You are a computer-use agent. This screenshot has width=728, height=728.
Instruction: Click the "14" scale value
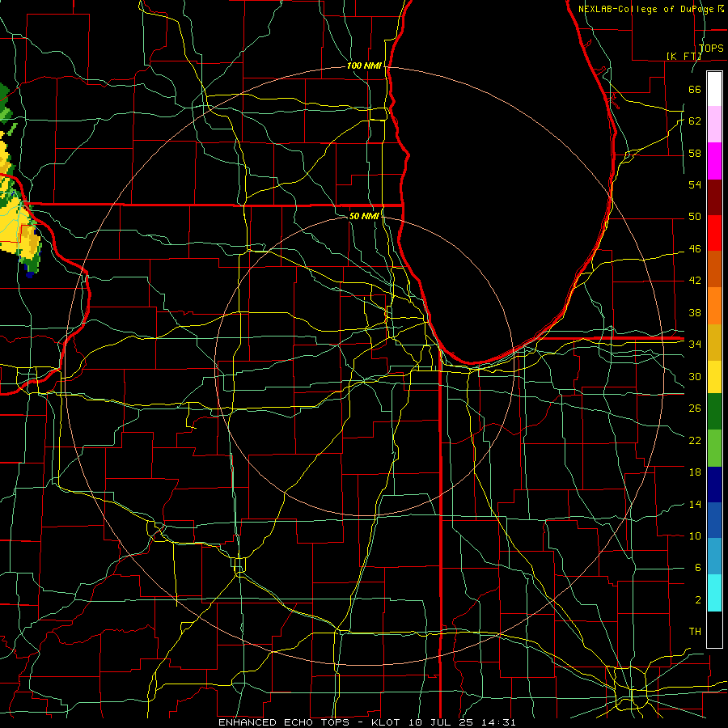(695, 504)
